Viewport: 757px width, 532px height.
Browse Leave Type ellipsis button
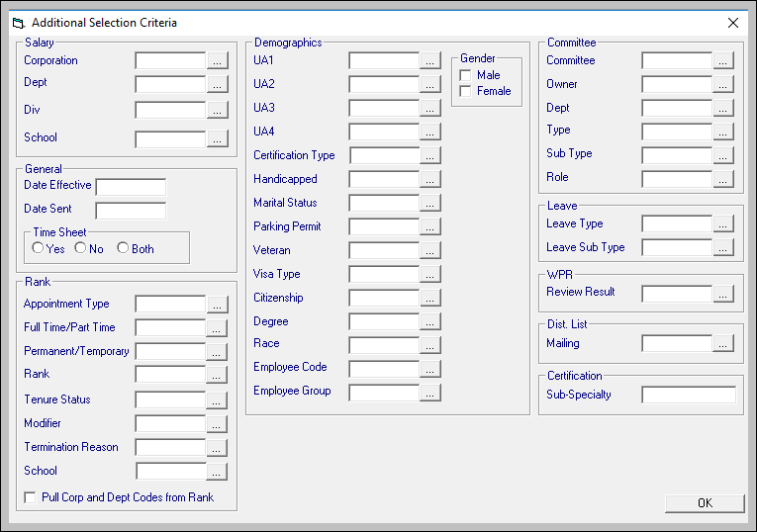coord(723,223)
